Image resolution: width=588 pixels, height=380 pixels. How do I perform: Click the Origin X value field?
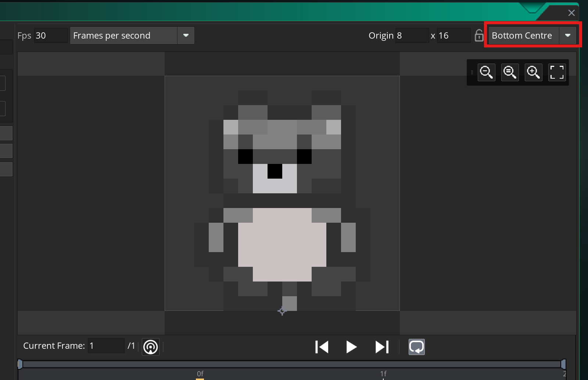pos(412,36)
